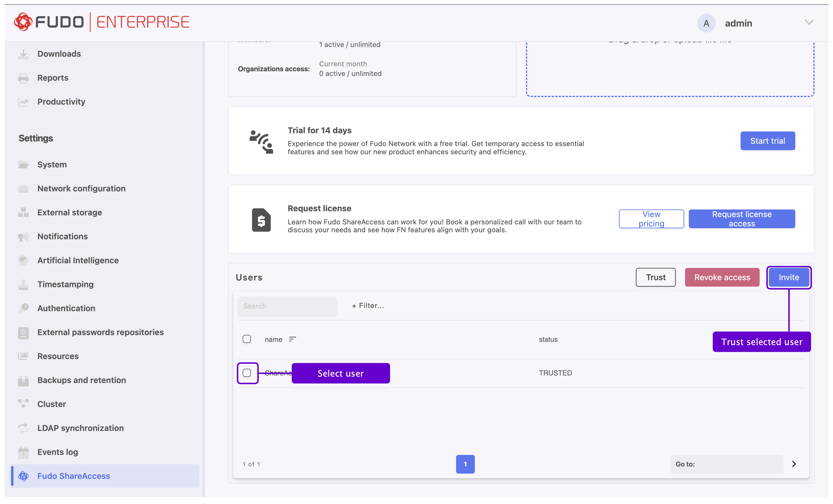Click the View pricing link

click(651, 219)
